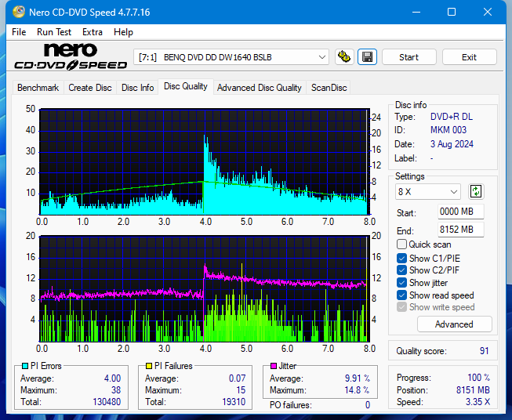Click the PI Failures maximum value 15

(241, 390)
